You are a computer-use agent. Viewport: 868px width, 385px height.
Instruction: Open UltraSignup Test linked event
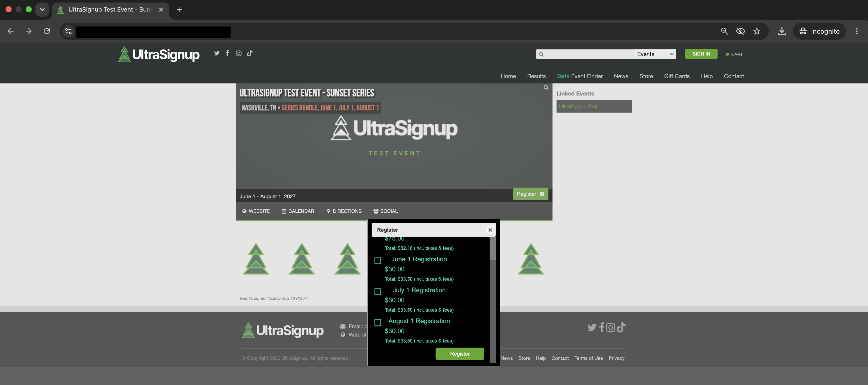pos(594,106)
